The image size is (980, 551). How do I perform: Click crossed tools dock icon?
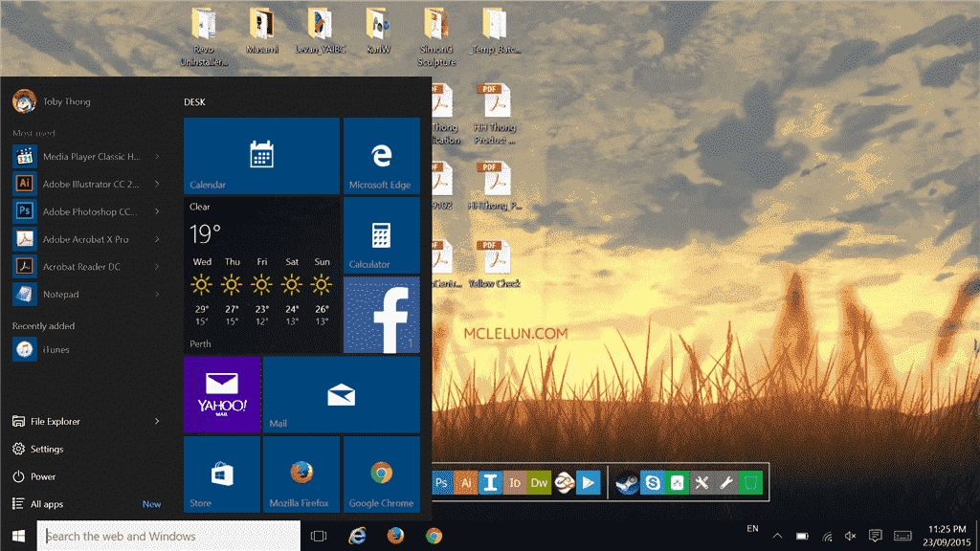click(x=702, y=482)
